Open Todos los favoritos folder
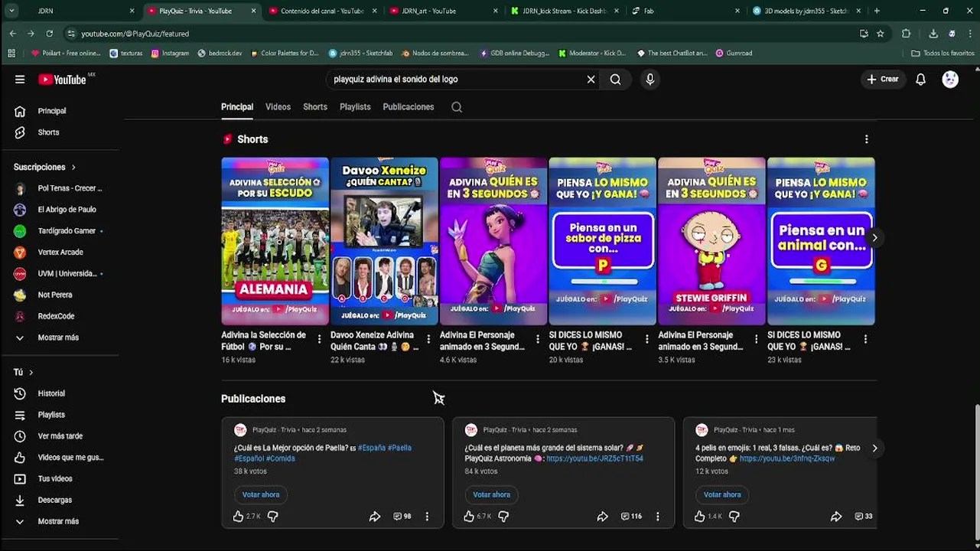This screenshot has height=551, width=980. pos(943,54)
